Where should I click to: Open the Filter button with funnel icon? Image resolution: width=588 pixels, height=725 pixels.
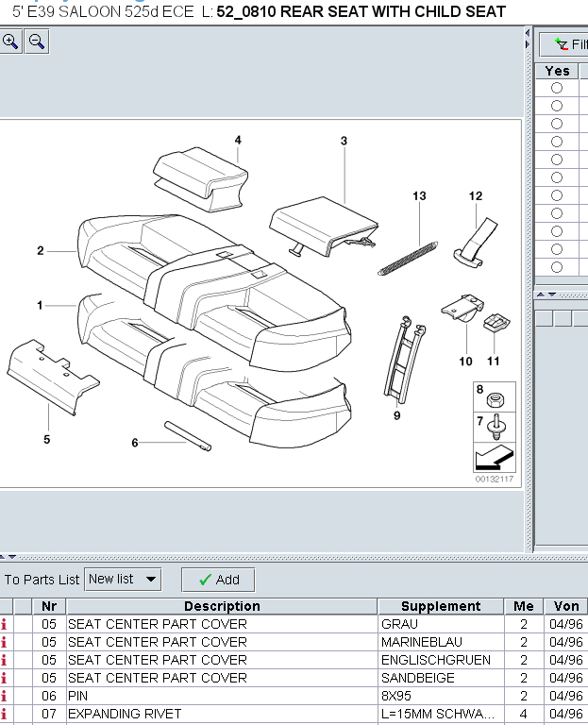point(565,45)
